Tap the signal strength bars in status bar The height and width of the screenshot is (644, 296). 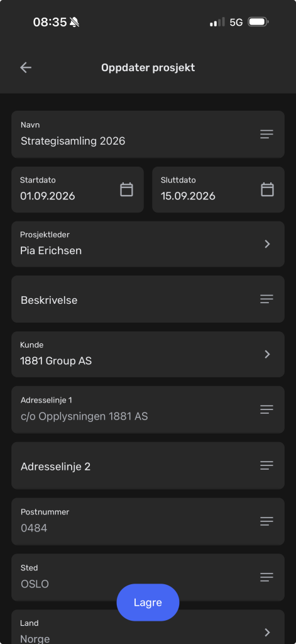pyautogui.click(x=217, y=22)
